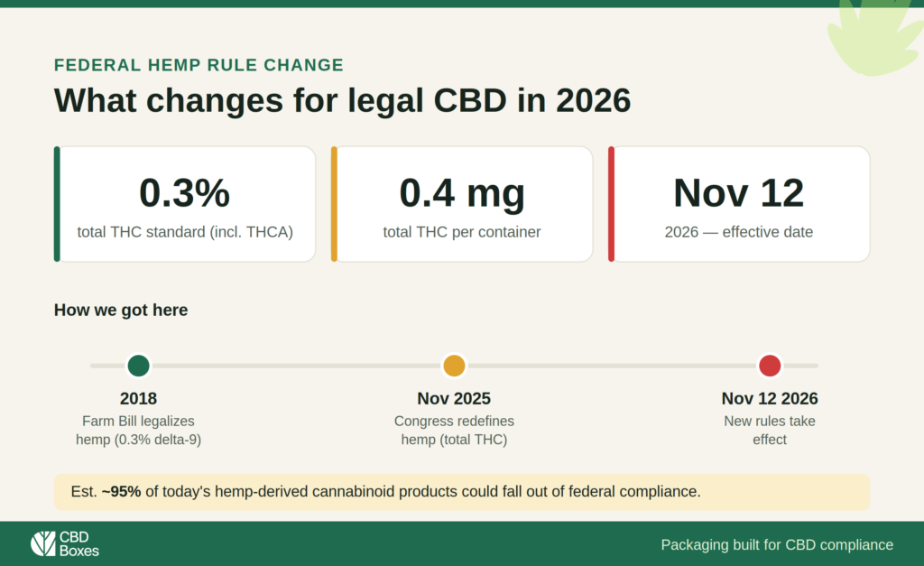Select the 0.4 mg per container card
This screenshot has height=566, width=924.
pyautogui.click(x=462, y=204)
